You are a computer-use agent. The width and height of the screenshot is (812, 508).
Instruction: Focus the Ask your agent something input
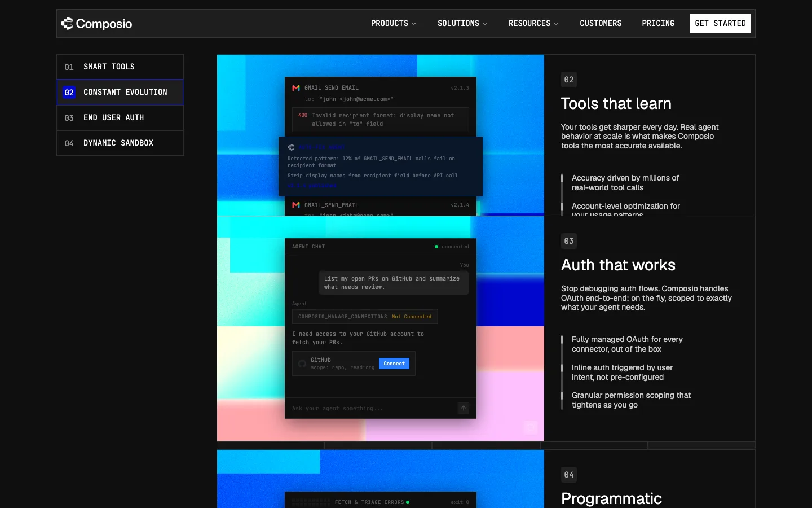pos(372,408)
